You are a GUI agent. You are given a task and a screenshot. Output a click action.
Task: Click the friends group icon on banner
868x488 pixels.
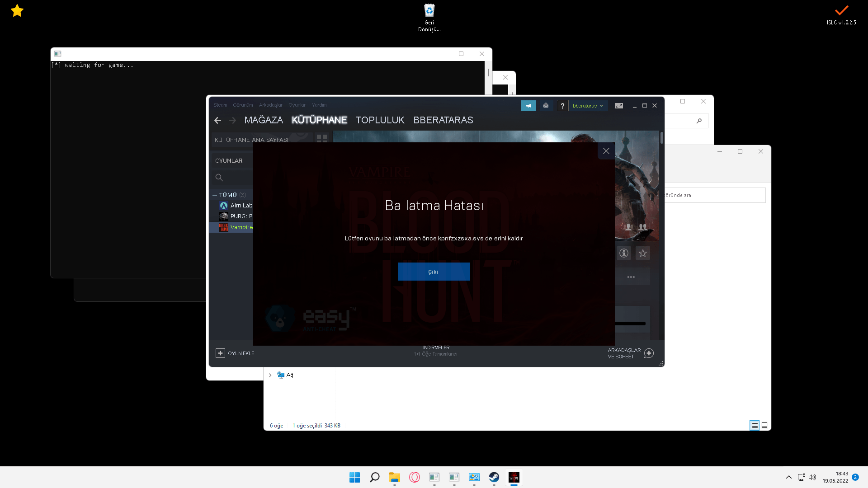coord(642,227)
